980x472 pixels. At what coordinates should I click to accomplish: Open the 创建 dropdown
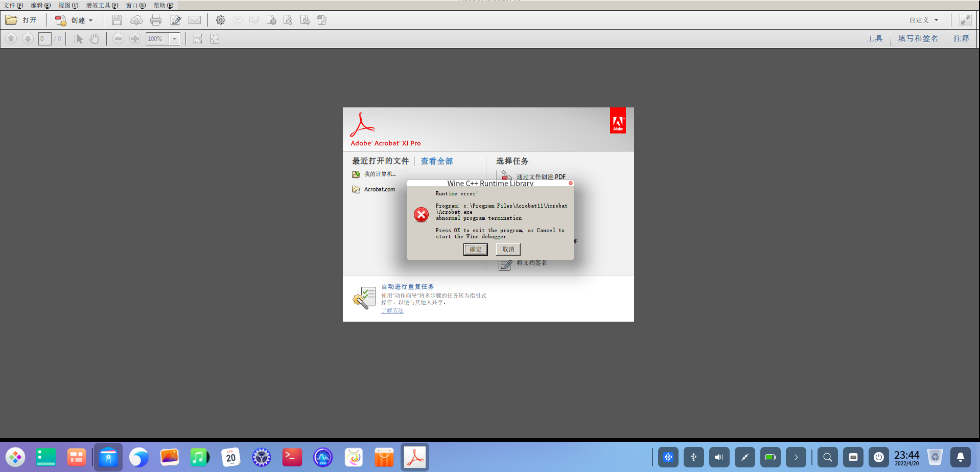pos(79,20)
